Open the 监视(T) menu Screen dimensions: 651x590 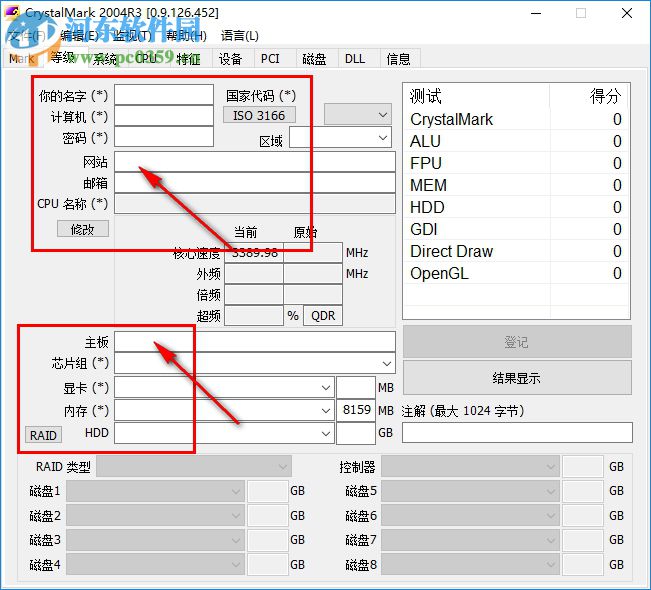(x=132, y=36)
